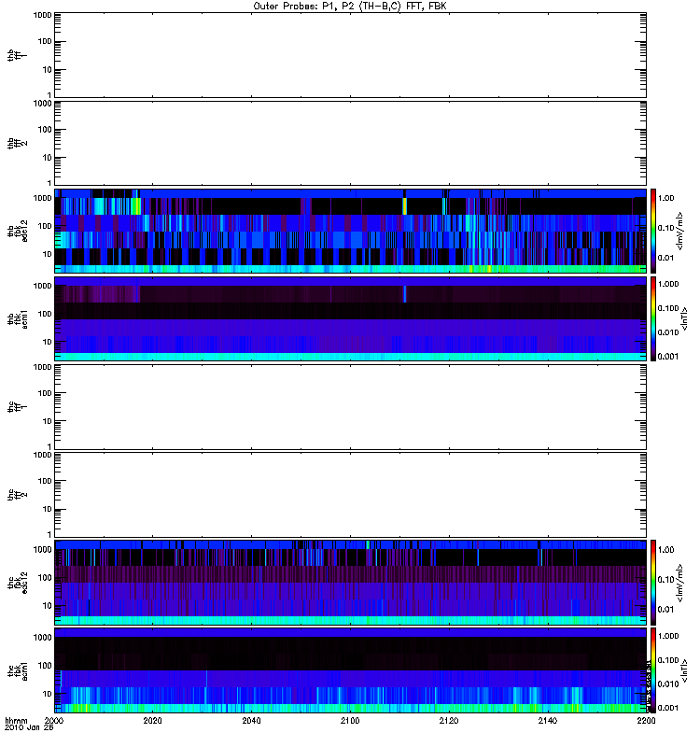
Task: Select the "2040" time axis label
Action: point(251,720)
